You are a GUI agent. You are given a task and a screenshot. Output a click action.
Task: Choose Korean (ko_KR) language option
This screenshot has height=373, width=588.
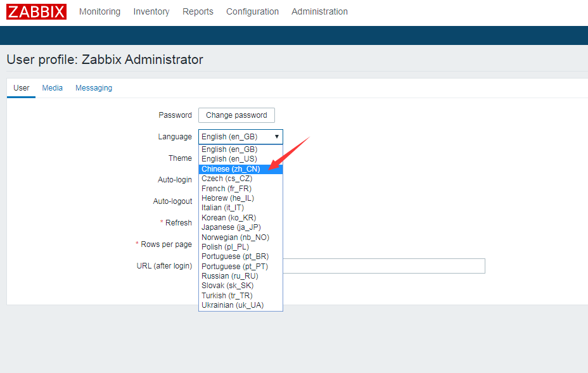point(241,218)
